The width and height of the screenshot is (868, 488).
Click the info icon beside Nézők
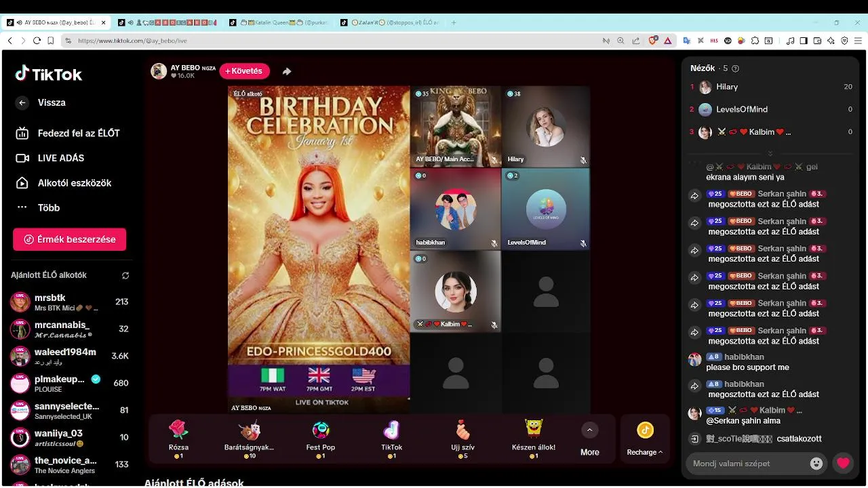point(736,68)
